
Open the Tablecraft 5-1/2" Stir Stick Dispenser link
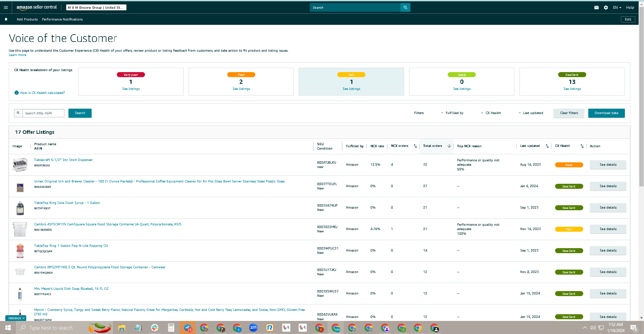(63, 160)
